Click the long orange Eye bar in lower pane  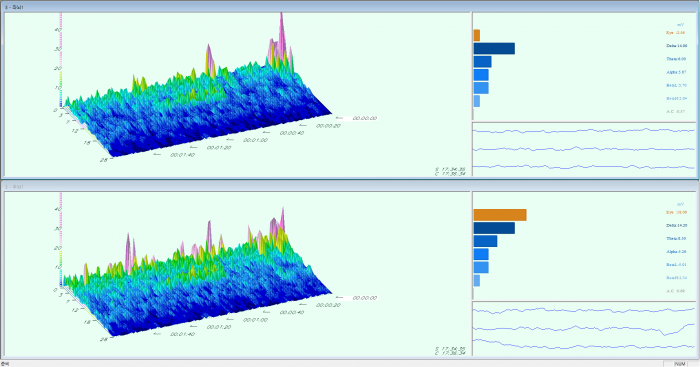[500, 215]
